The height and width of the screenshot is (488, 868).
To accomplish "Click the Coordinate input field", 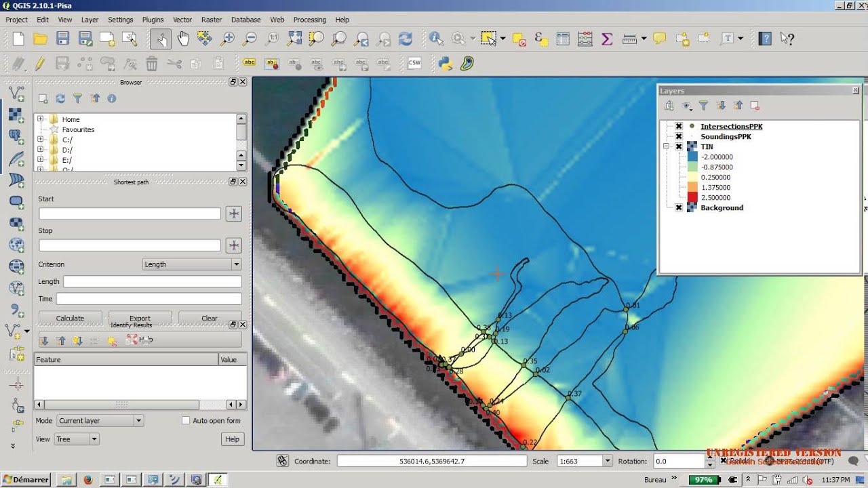I will tap(432, 461).
